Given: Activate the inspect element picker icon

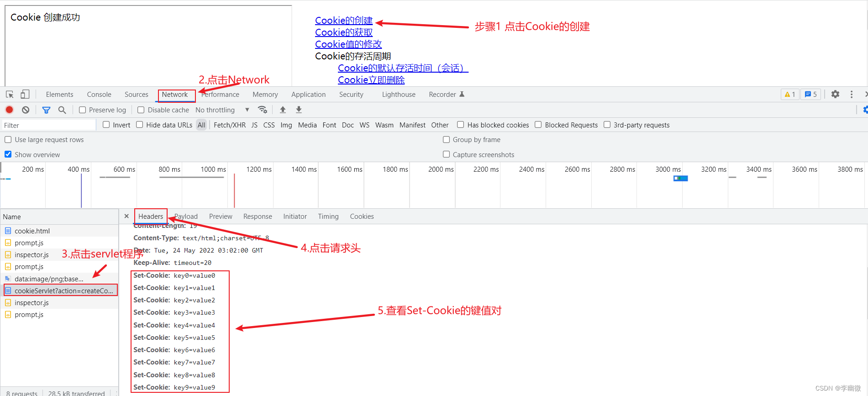Looking at the screenshot, I should point(10,95).
